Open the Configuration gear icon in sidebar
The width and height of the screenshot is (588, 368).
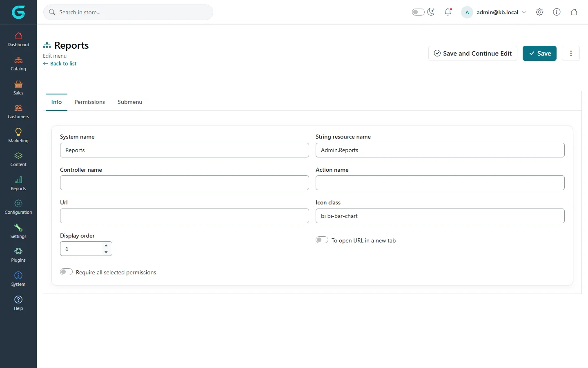coord(18,204)
